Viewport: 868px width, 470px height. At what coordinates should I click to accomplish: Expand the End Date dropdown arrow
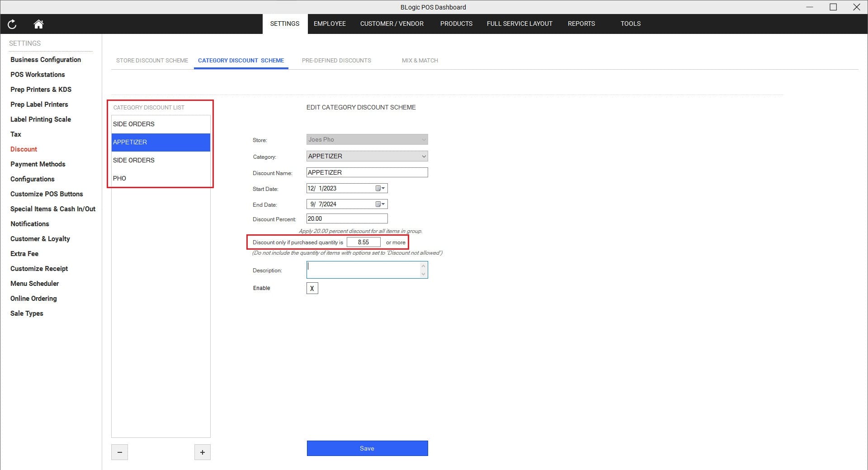[383, 204]
